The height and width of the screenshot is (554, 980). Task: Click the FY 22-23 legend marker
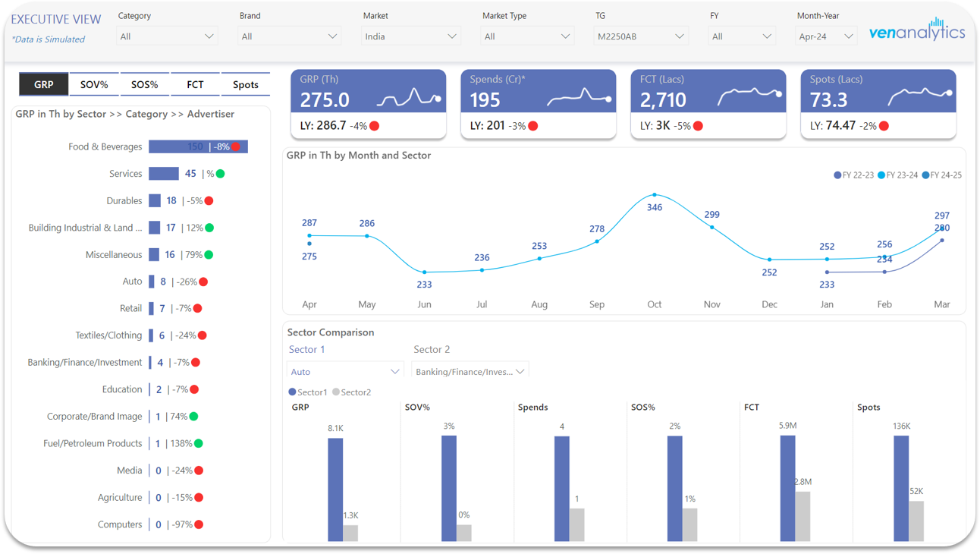point(837,175)
